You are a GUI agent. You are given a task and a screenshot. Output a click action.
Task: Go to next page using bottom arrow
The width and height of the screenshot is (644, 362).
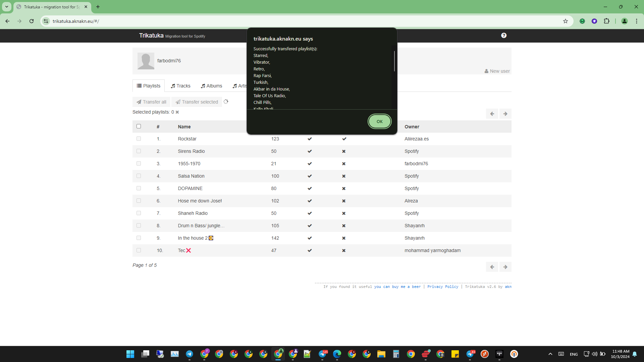coord(505,267)
